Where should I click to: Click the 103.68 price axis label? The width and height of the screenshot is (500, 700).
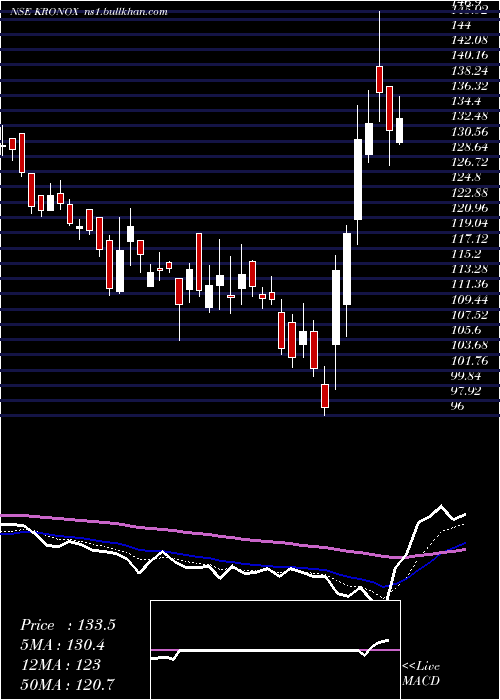click(470, 345)
